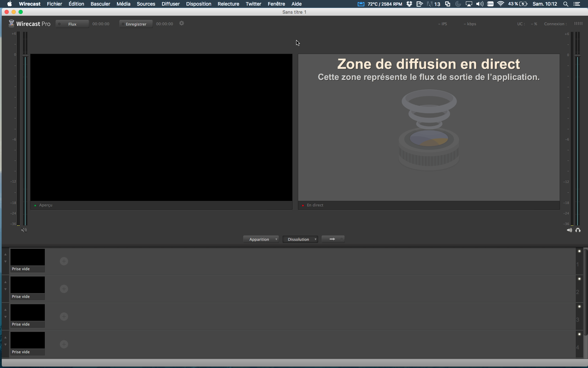Click the Enregistrer record button
Viewport: 588px width, 368px height.
(136, 24)
